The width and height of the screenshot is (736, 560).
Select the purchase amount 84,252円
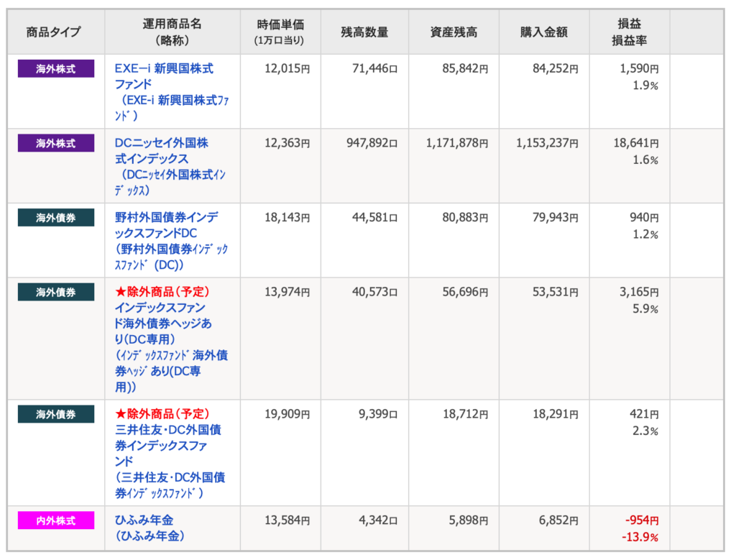556,68
